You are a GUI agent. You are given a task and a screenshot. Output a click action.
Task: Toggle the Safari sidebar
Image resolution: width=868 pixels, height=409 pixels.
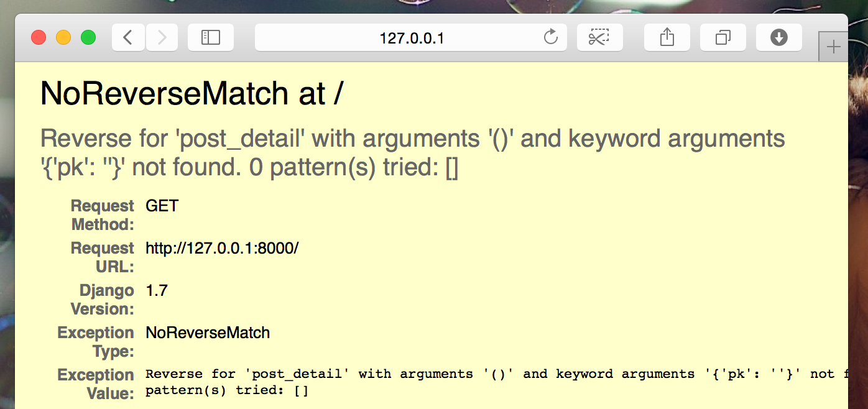211,38
